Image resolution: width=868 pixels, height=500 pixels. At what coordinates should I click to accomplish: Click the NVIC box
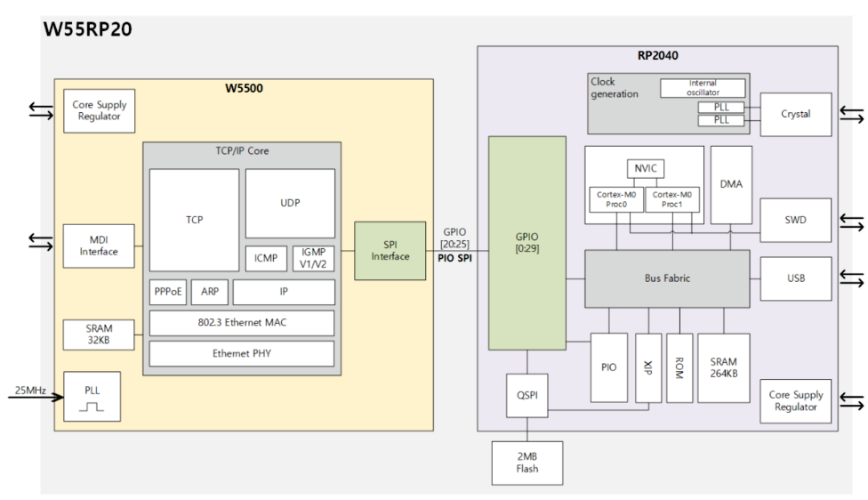(x=644, y=169)
